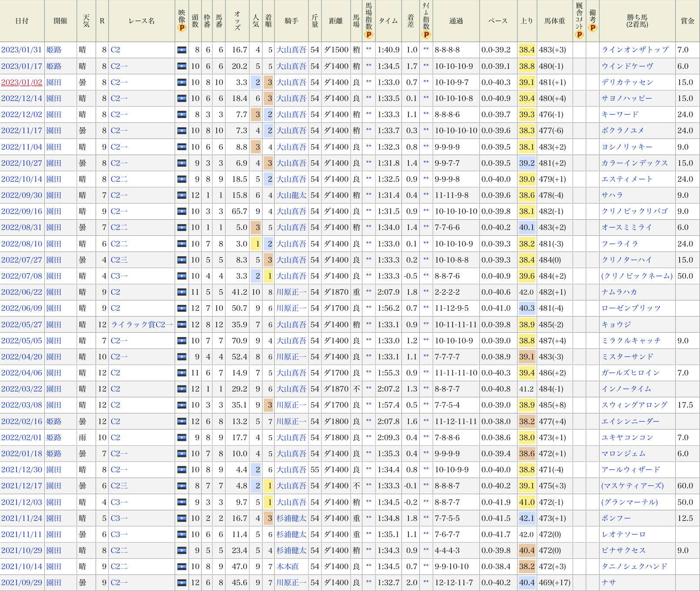
Task: Open the 2023/01/02 date link
Action: coord(22,83)
